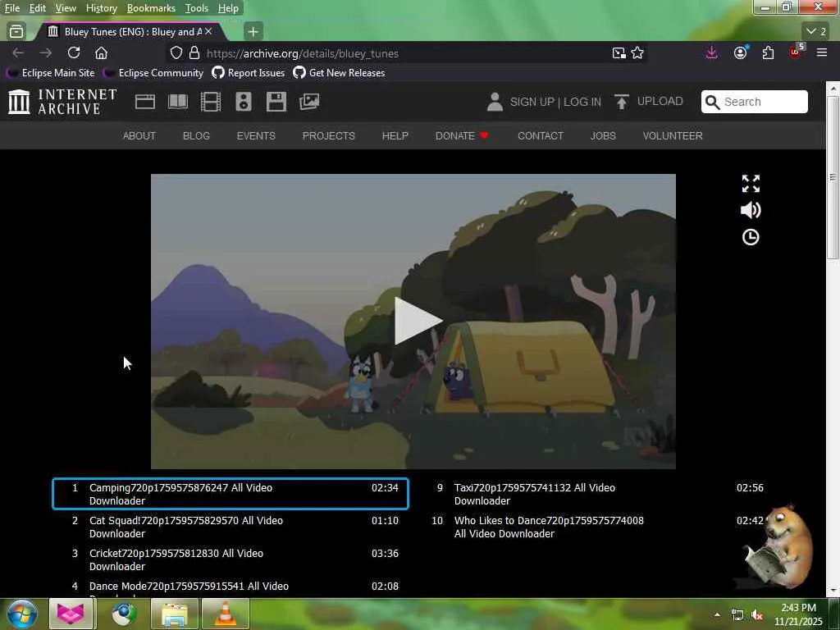Click the UPLOAD link
The image size is (840, 630).
(x=660, y=101)
